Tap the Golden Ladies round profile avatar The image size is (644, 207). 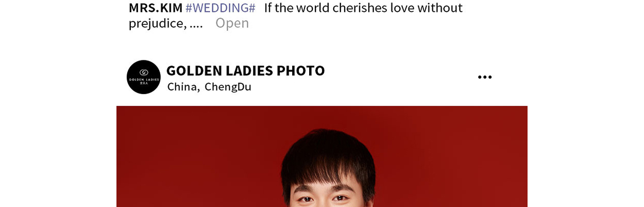click(x=144, y=77)
